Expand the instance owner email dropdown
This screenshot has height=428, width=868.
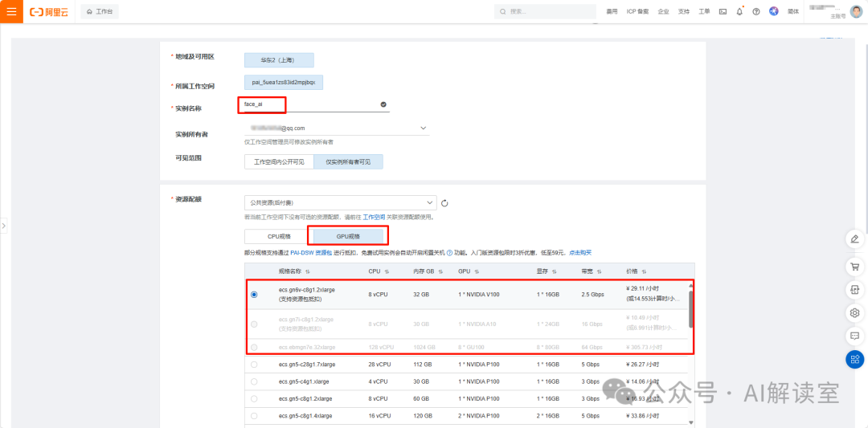[336, 128]
